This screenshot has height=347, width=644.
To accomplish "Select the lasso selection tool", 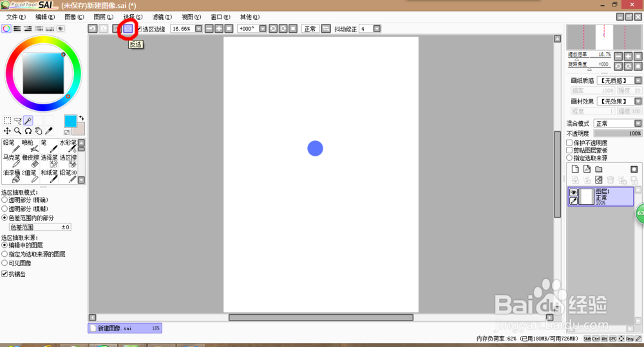I will 17,120.
